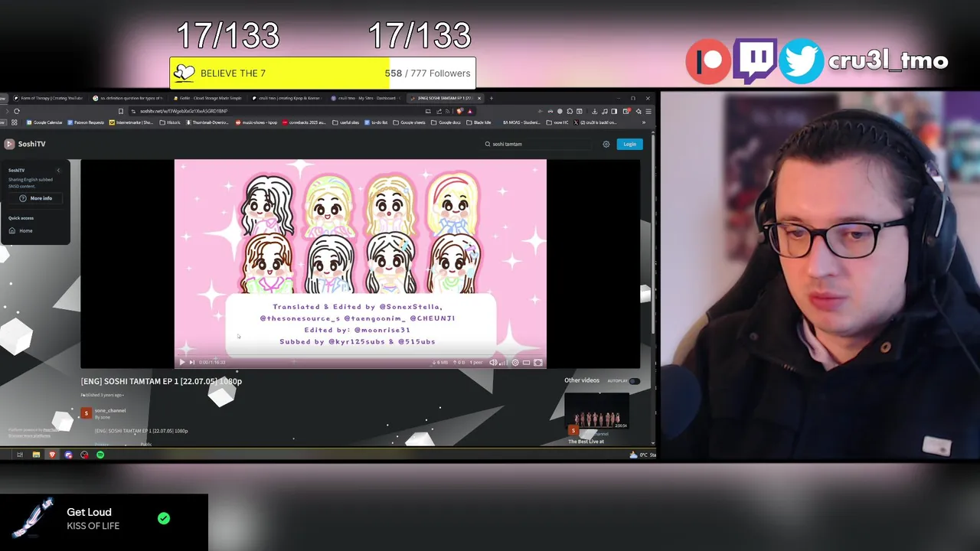The height and width of the screenshot is (551, 980).
Task: Click Other videos heading
Action: 582,380
